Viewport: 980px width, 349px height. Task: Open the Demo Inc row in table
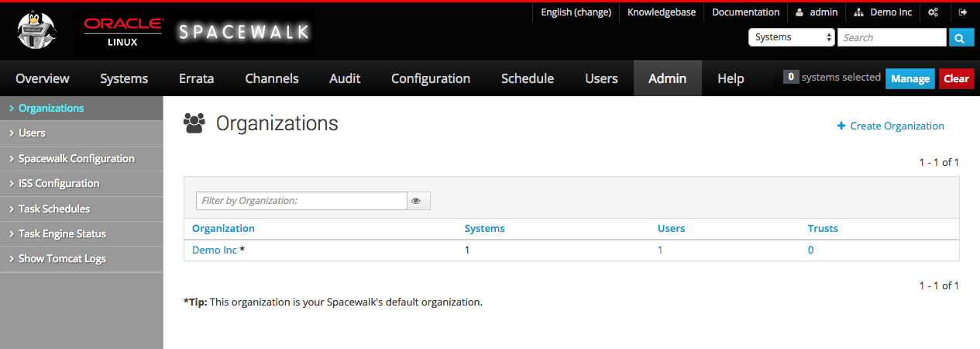[x=215, y=250]
